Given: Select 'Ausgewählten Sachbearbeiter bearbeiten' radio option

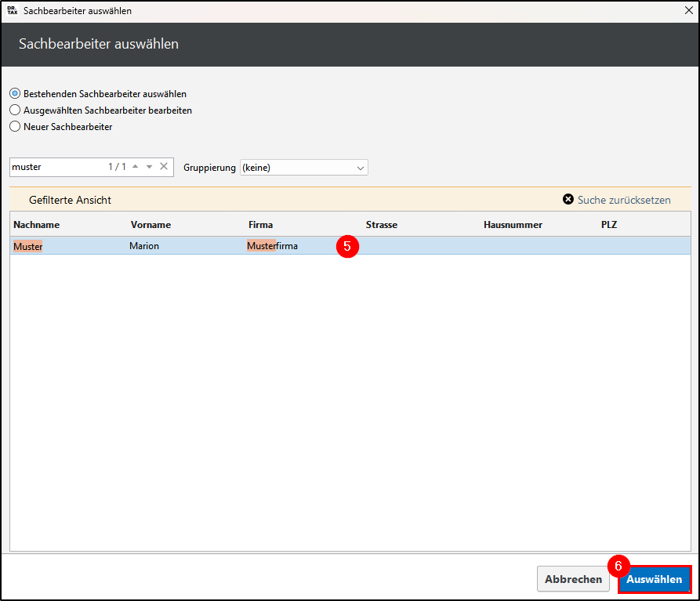Looking at the screenshot, I should tap(15, 110).
